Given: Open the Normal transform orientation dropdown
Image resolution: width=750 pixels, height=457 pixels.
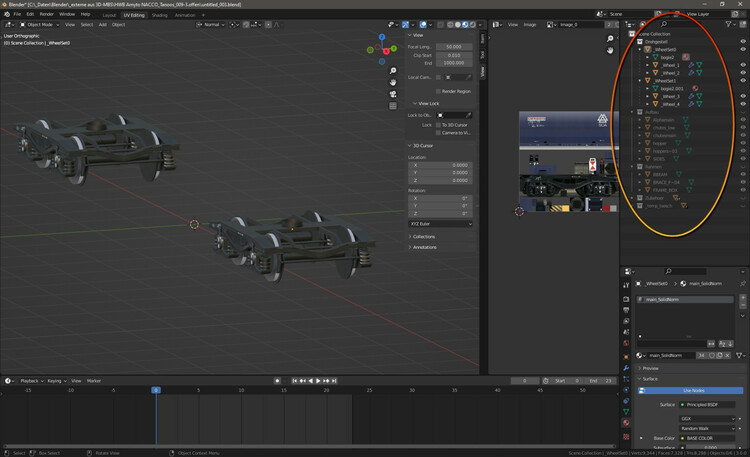Looking at the screenshot, I should [211, 24].
